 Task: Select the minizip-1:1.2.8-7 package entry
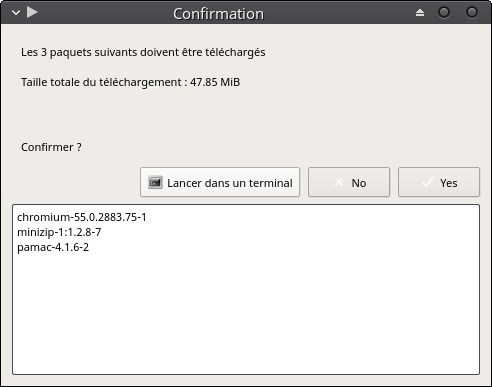[59, 232]
